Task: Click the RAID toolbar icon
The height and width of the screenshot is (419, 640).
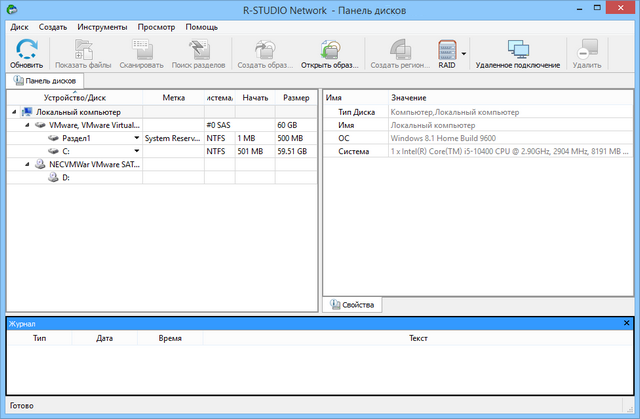Action: click(x=446, y=49)
